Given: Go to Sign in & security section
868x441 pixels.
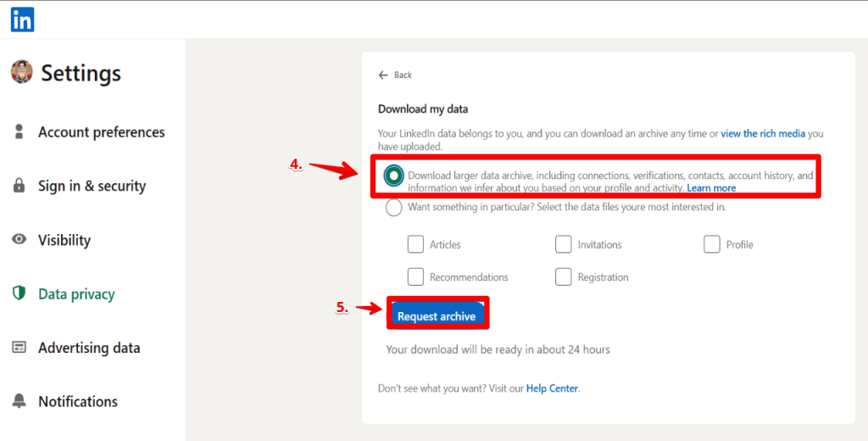Looking at the screenshot, I should coord(92,186).
